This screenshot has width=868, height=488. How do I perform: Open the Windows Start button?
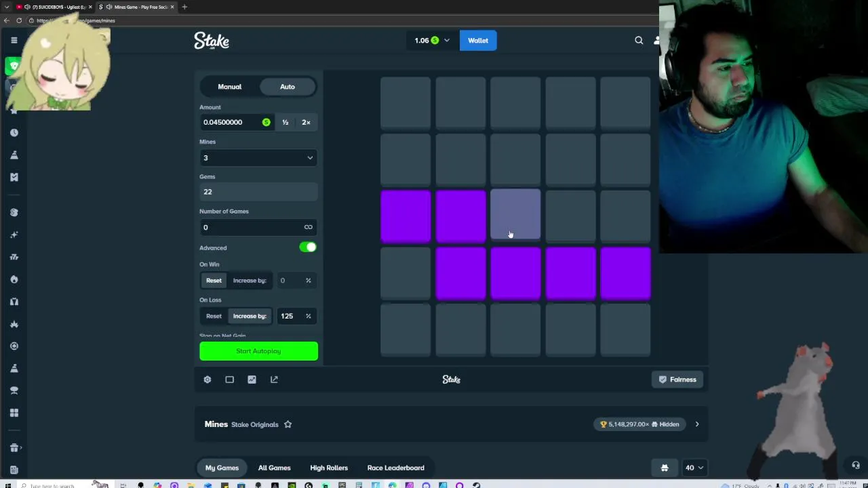[8, 485]
